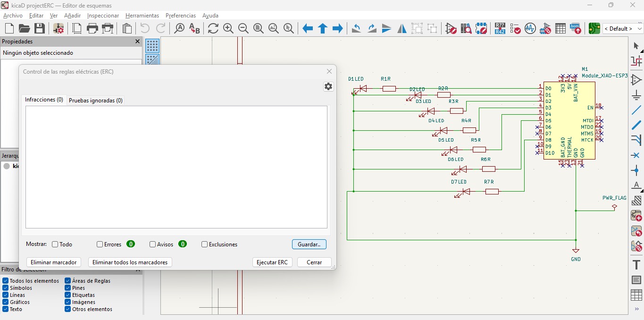Navigate forward with right blue arrow

[338, 28]
